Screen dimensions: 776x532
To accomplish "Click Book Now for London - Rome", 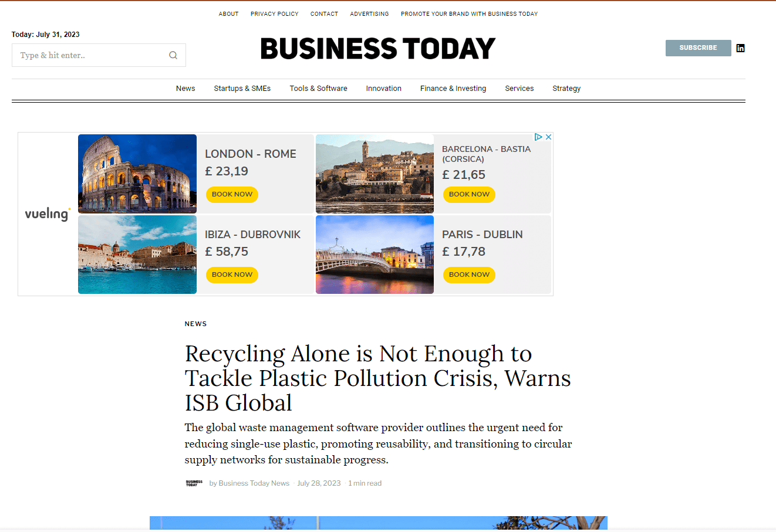I will tap(232, 194).
